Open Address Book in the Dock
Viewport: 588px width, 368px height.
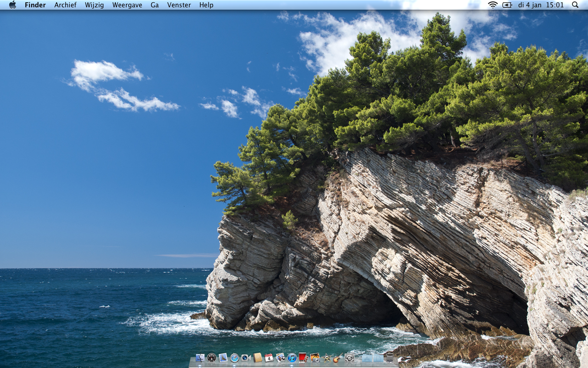click(x=258, y=358)
